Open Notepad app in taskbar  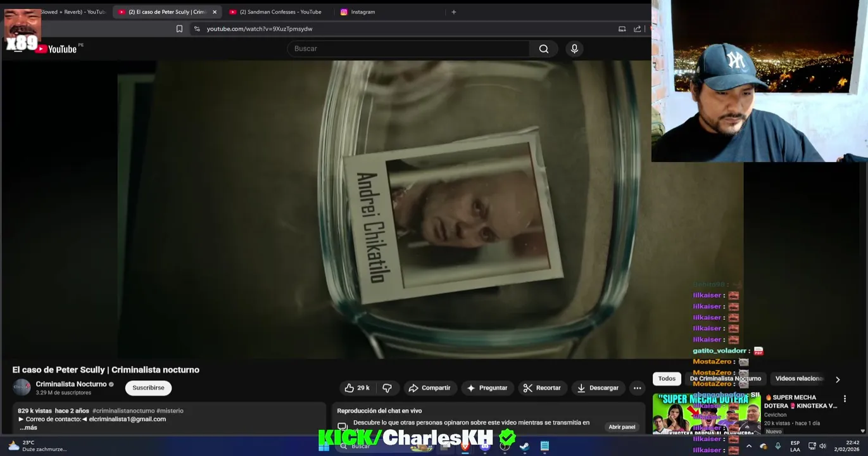point(544,446)
